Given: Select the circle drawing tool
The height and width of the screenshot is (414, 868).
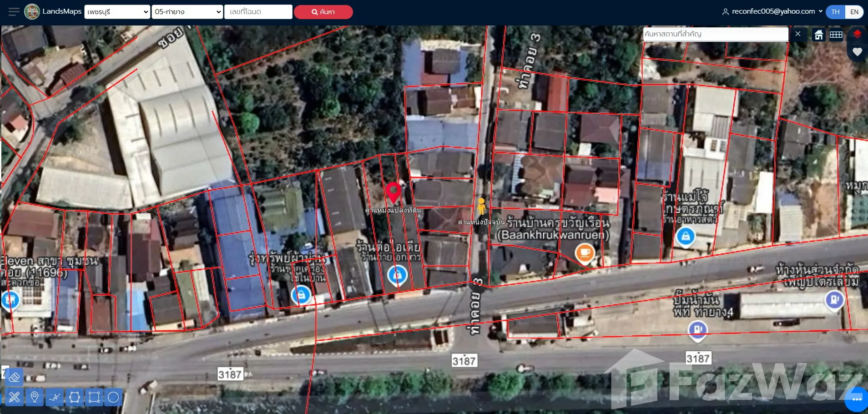Looking at the screenshot, I should pyautogui.click(x=113, y=397).
